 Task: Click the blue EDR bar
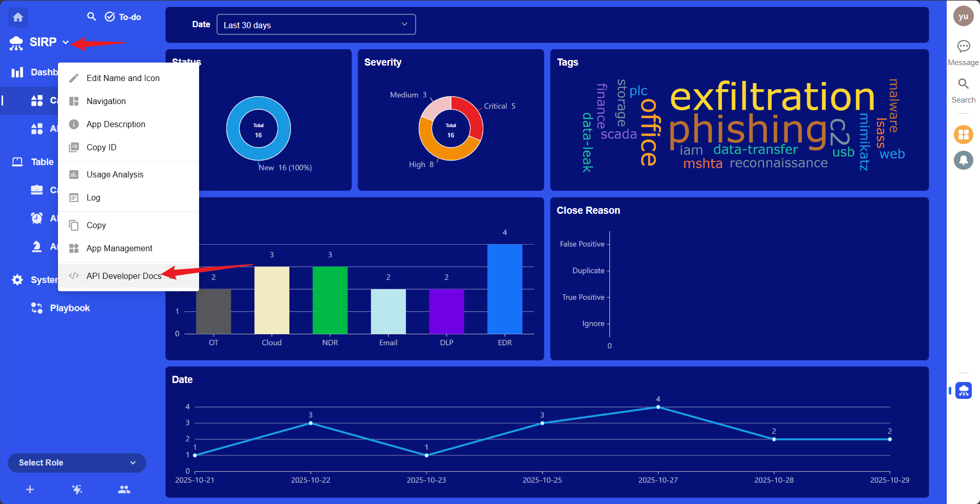click(504, 289)
